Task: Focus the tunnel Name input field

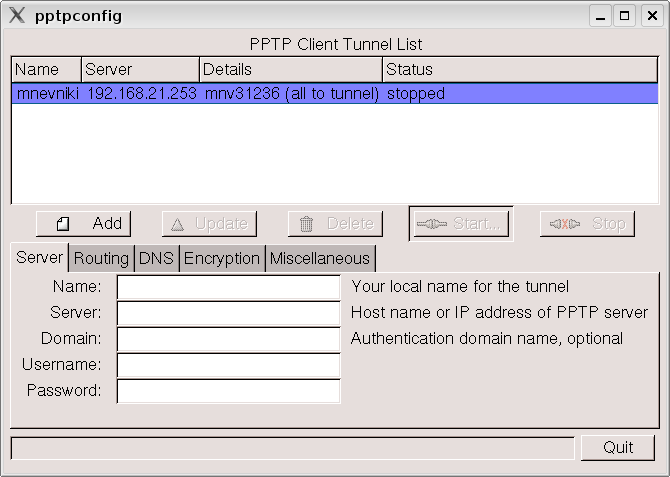Action: pos(229,287)
